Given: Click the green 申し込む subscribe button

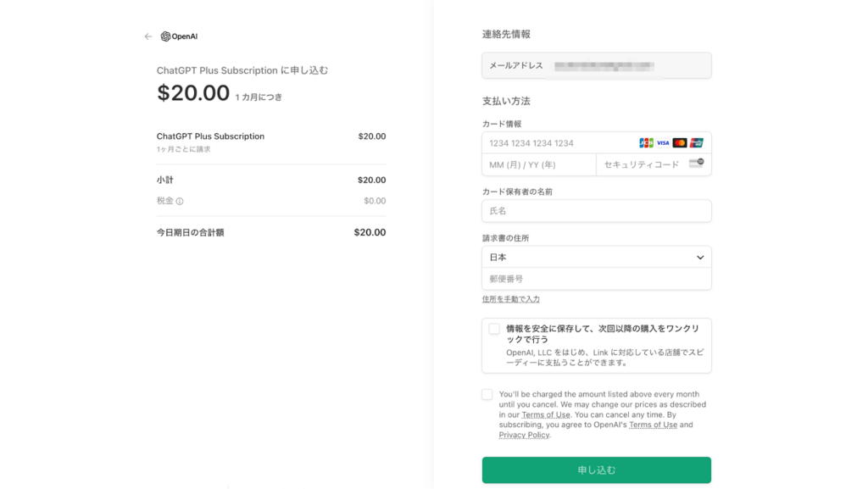Looking at the screenshot, I should [x=596, y=470].
